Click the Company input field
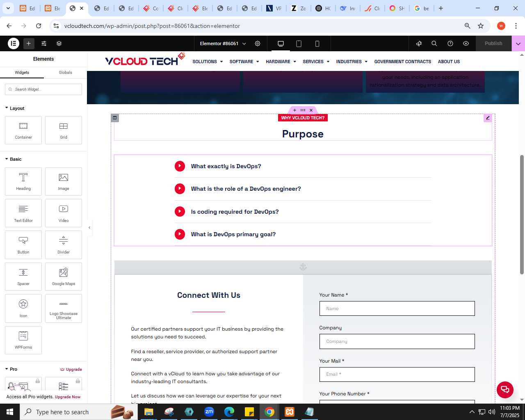Screen dimensions: 525x420 click(x=397, y=341)
